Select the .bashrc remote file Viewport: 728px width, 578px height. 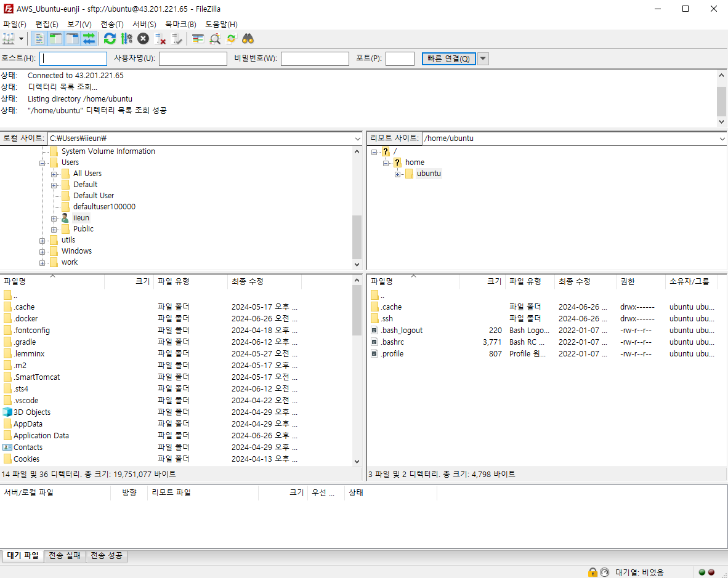(392, 342)
